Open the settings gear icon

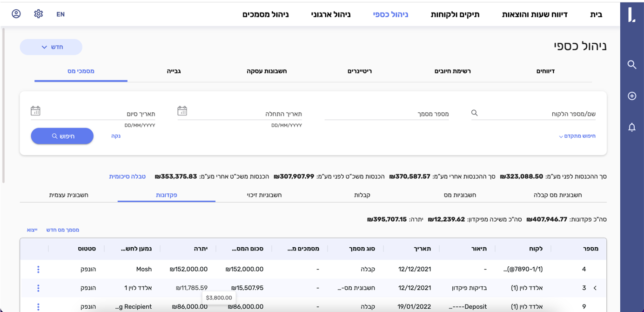[x=39, y=14]
